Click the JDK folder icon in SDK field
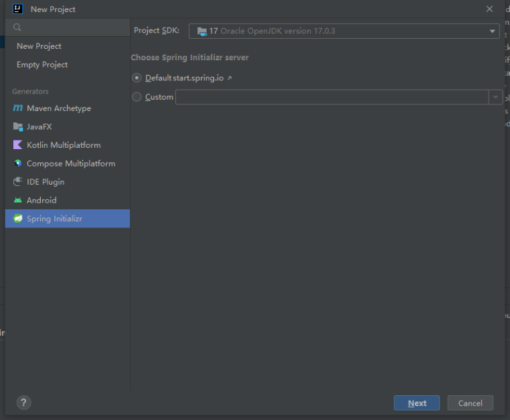510x420 pixels. click(x=202, y=31)
